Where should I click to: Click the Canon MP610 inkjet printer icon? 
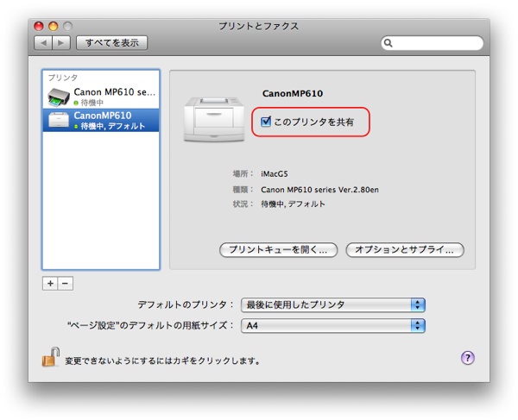(59, 97)
